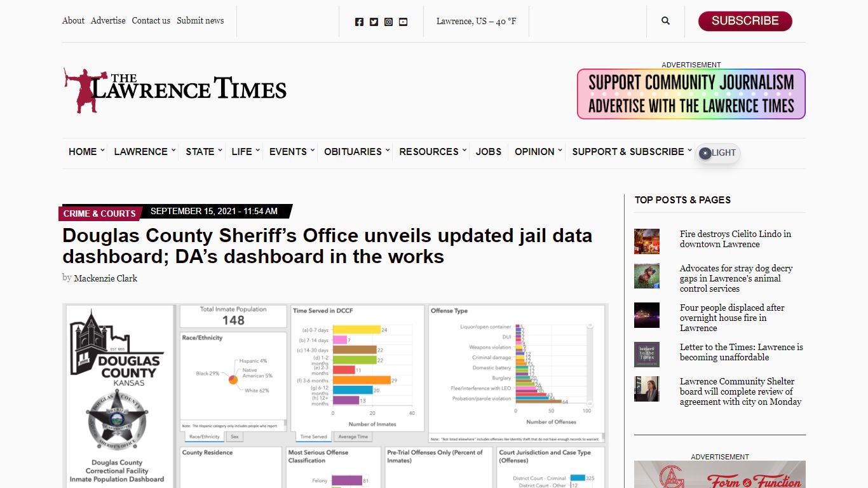Open the Cielito Lindo fire thumbnail

[647, 241]
